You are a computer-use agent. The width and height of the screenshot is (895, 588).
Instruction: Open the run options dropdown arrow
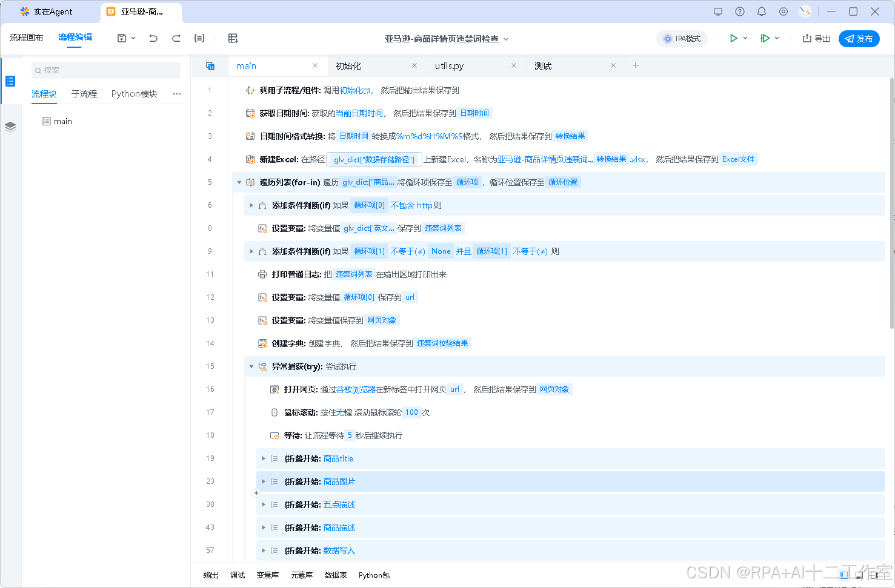pos(745,38)
